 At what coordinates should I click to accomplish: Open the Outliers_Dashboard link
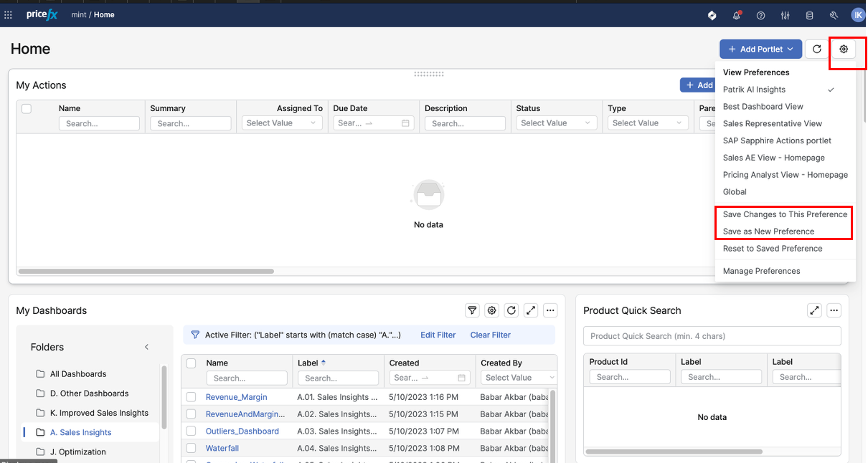(242, 431)
